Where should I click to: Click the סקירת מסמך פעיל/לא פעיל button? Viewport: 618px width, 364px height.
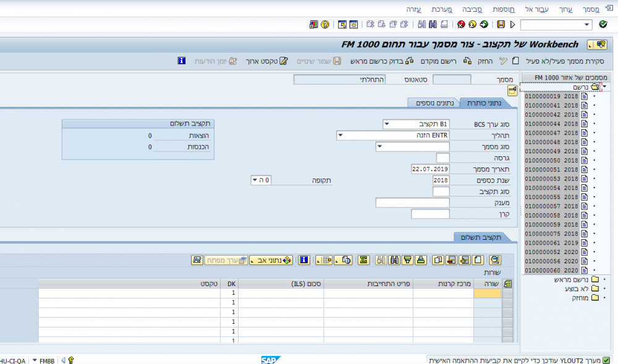564,61
